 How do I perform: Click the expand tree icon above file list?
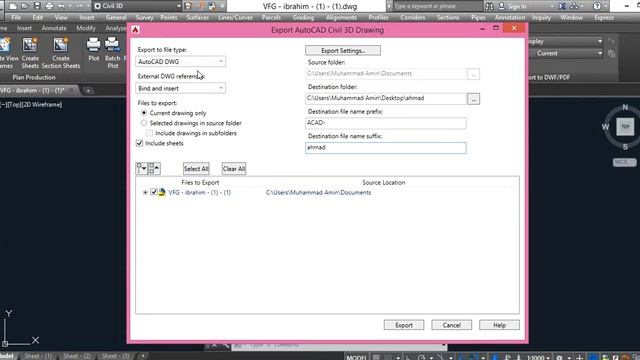coord(142,168)
